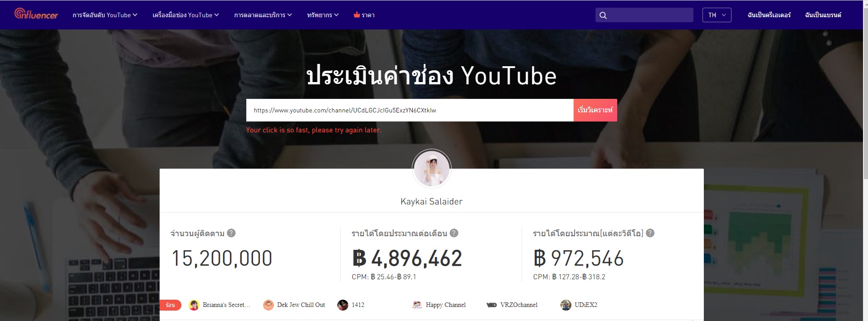
Task: Click the crown icon next to ราคา
Action: pos(357,15)
